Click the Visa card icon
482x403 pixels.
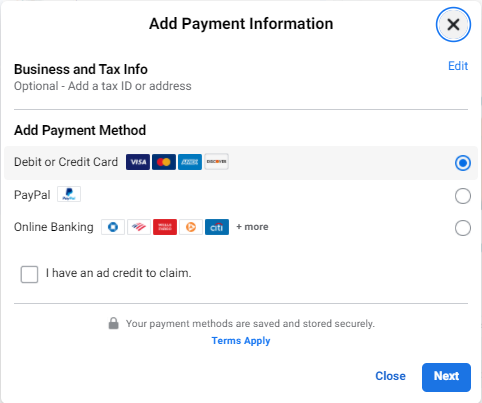click(x=138, y=162)
